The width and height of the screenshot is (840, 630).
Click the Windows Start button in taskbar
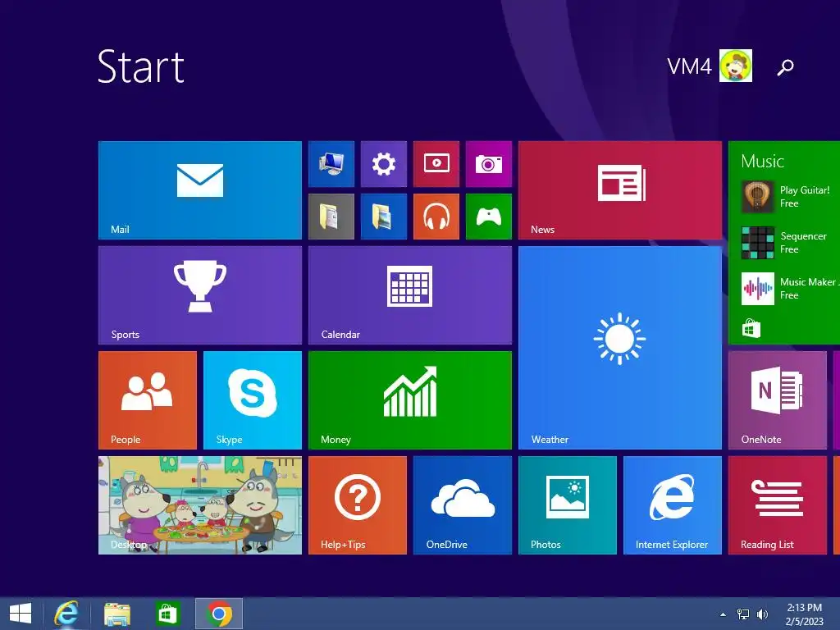(x=21, y=614)
